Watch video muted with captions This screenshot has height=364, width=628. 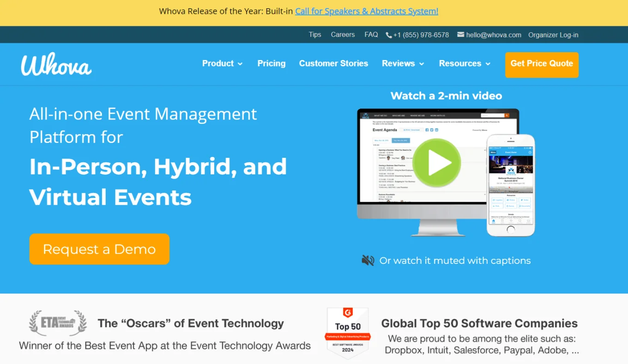[455, 261]
